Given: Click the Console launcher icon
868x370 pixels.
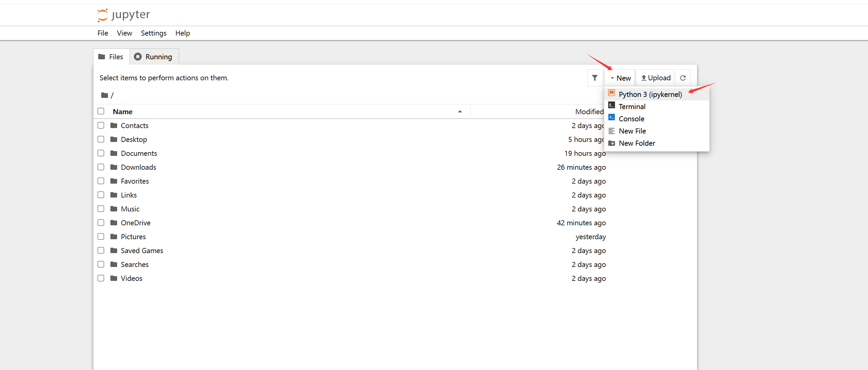Looking at the screenshot, I should [611, 118].
